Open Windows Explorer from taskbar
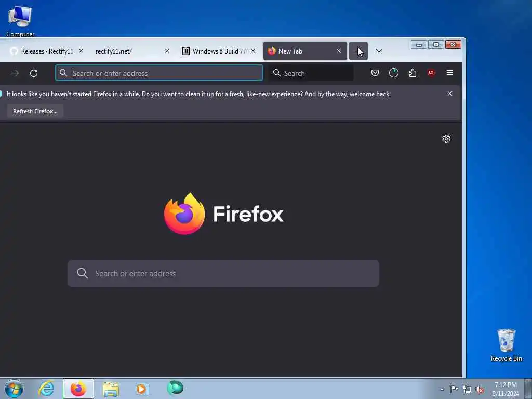This screenshot has width=532, height=399. 111,389
